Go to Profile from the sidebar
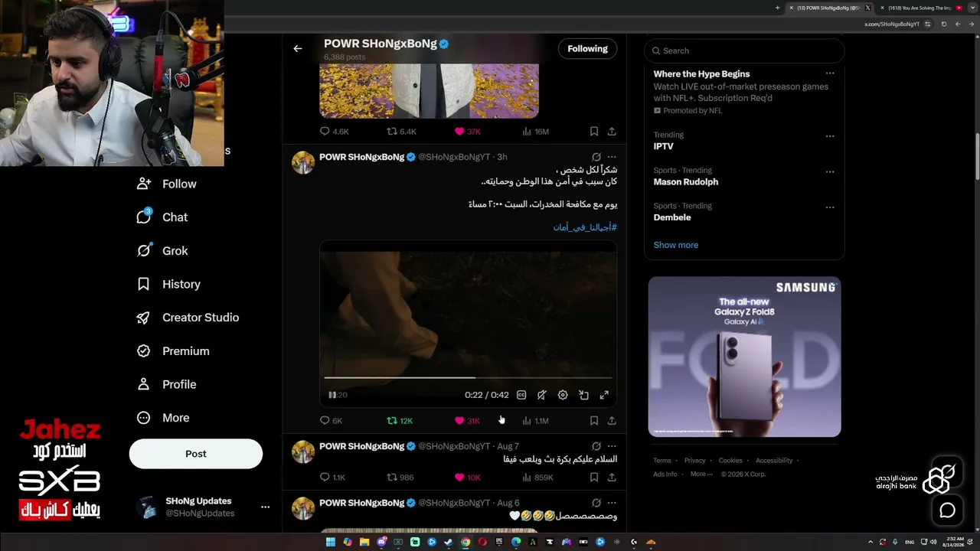 [x=167, y=384]
